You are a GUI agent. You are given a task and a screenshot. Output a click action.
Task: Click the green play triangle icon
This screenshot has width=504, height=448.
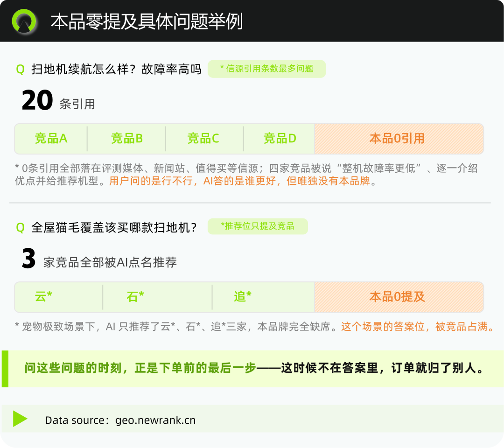20,419
